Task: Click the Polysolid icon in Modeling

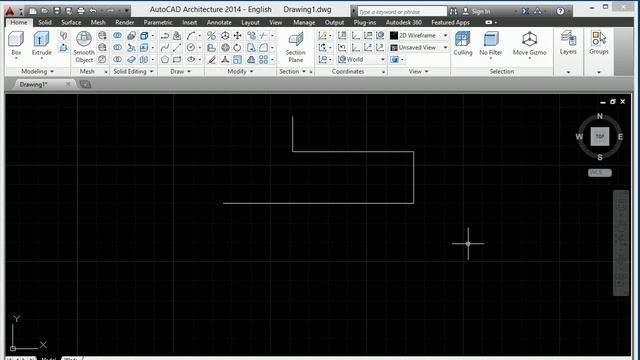Action: (x=63, y=36)
